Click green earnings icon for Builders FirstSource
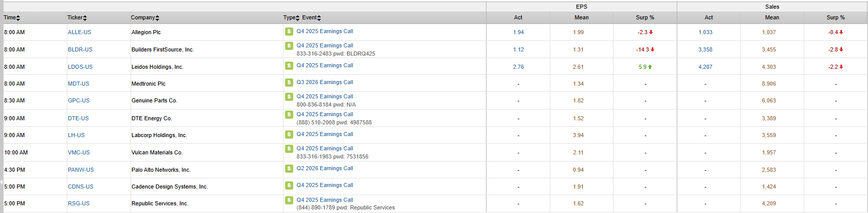Viewport: 868px width, 213px height. pyautogui.click(x=289, y=46)
